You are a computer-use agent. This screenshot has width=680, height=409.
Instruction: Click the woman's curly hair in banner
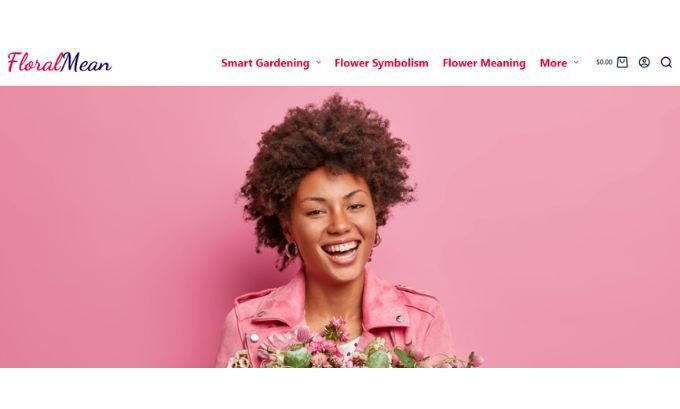click(325, 143)
